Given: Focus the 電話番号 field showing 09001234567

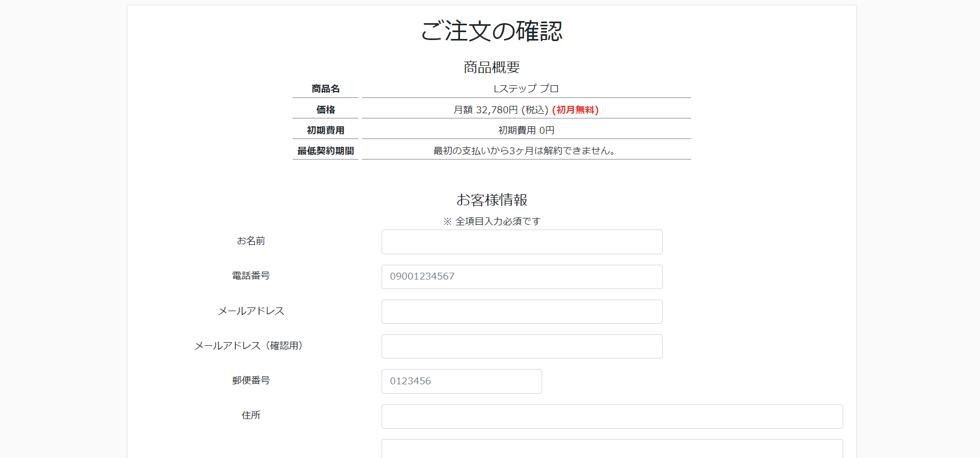Looking at the screenshot, I should pos(522,277).
